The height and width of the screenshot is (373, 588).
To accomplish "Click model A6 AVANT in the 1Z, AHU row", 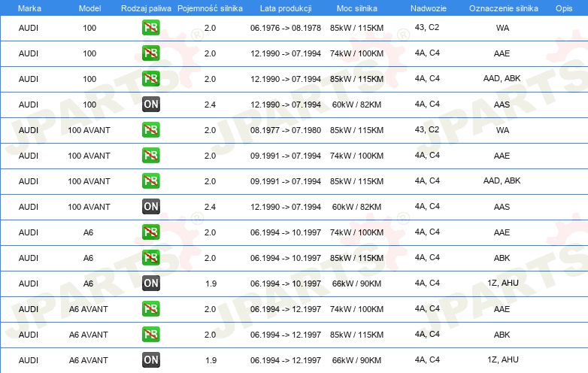I will tap(89, 360).
